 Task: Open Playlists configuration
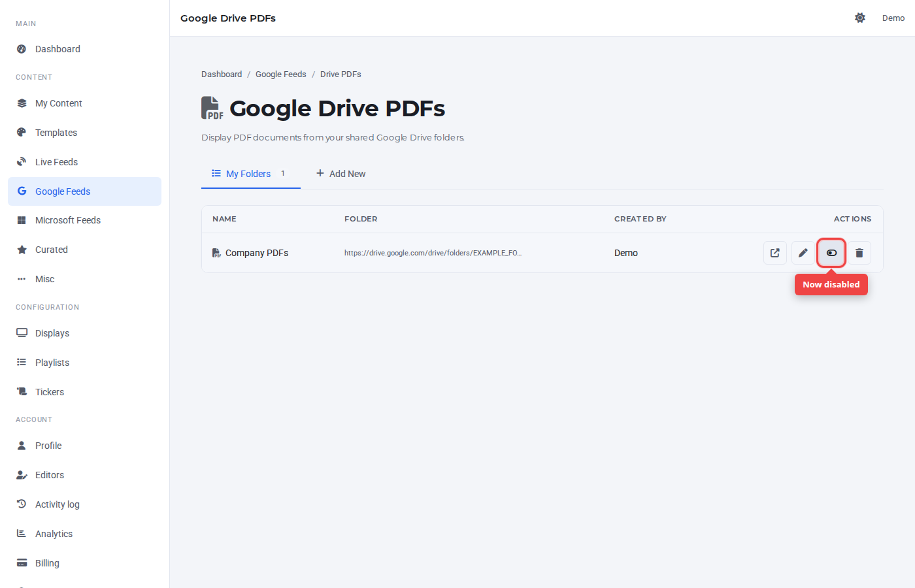85,363
